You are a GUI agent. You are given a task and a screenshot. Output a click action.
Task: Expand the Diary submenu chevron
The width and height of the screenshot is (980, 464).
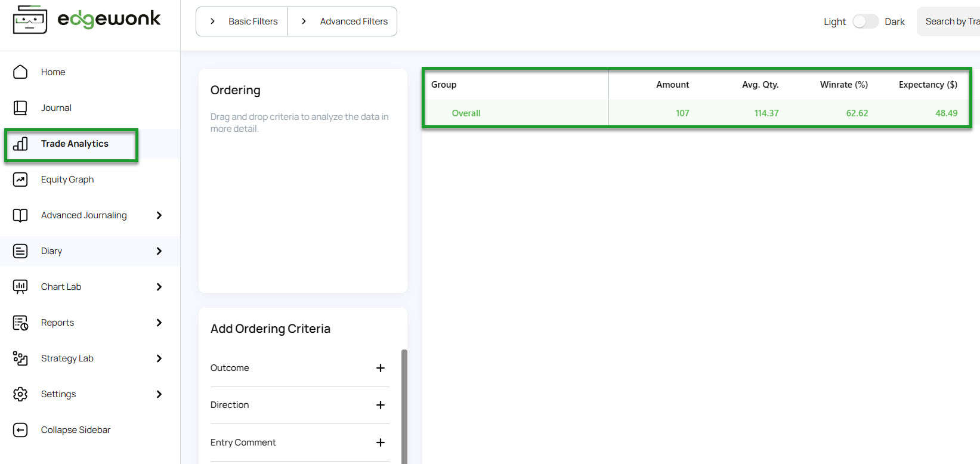[159, 251]
